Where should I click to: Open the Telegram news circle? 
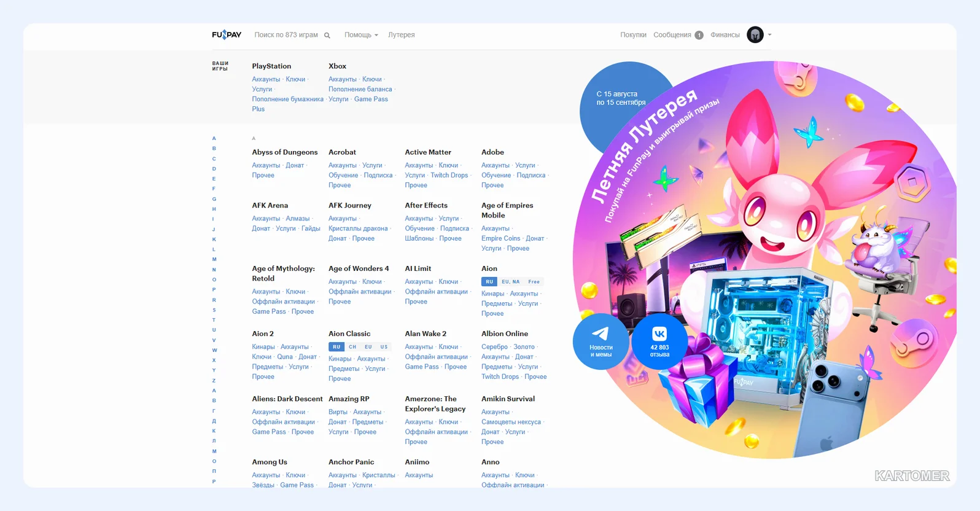pos(601,341)
